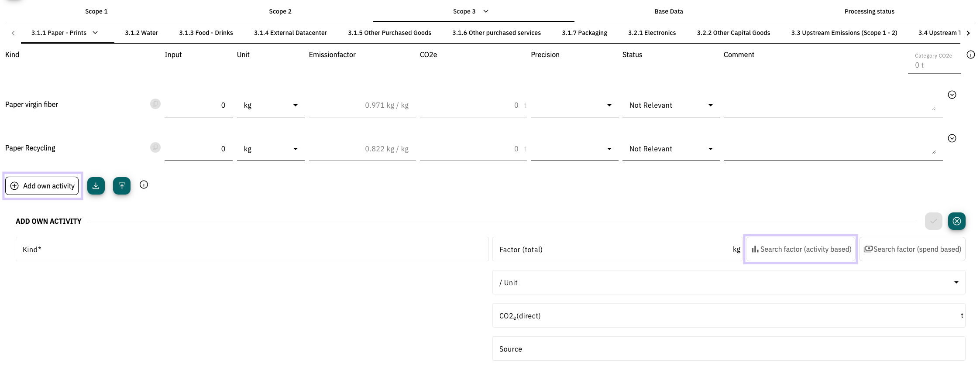The height and width of the screenshot is (376, 980).
Task: Expand Paper Recycling row details
Action: pos(952,138)
